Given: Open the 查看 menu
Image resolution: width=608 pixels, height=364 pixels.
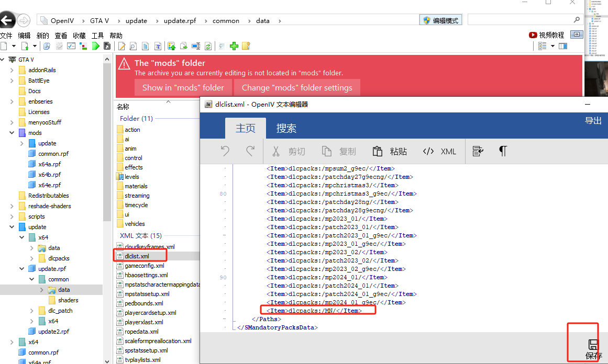Looking at the screenshot, I should pos(61,36).
